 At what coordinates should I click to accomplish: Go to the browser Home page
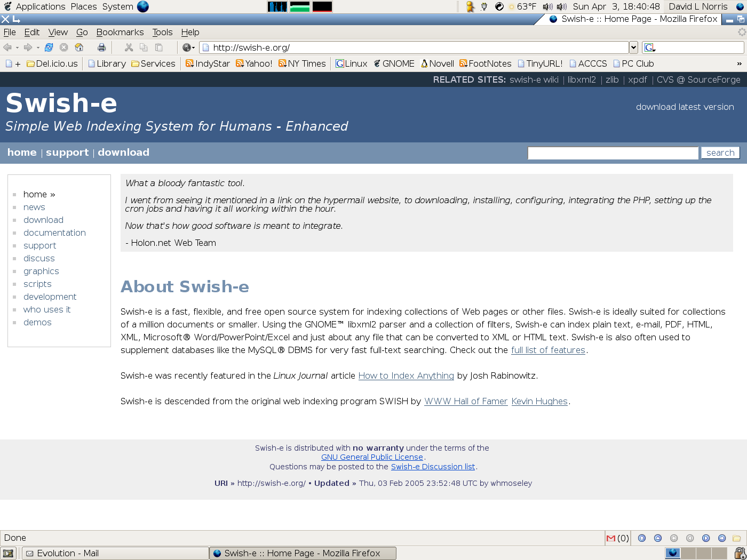(79, 47)
